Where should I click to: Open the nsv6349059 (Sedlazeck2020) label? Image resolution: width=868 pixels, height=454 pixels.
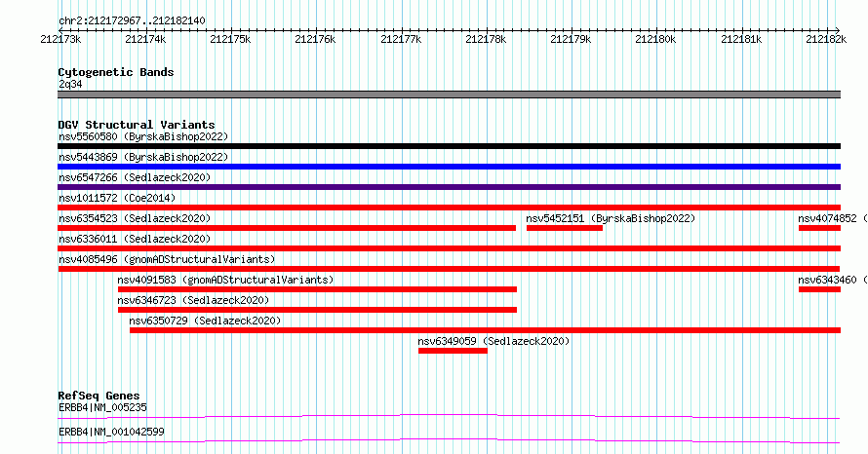click(x=493, y=341)
